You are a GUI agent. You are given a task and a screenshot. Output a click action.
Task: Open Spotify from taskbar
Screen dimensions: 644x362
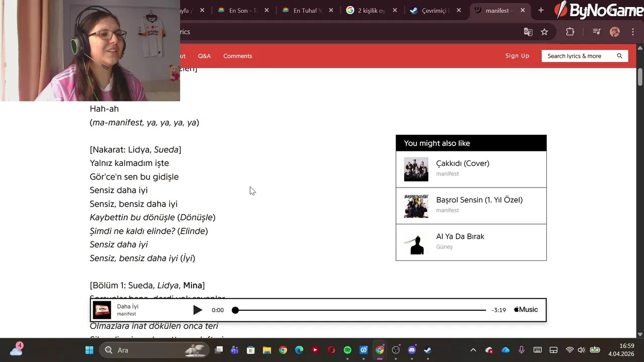click(347, 350)
